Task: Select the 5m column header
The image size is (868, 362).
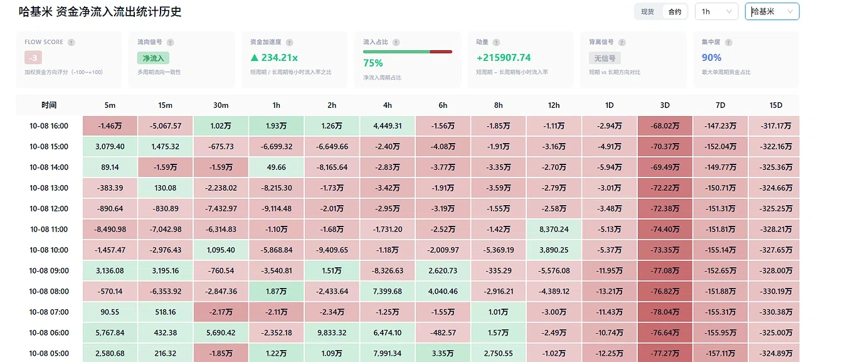Action: coord(110,105)
